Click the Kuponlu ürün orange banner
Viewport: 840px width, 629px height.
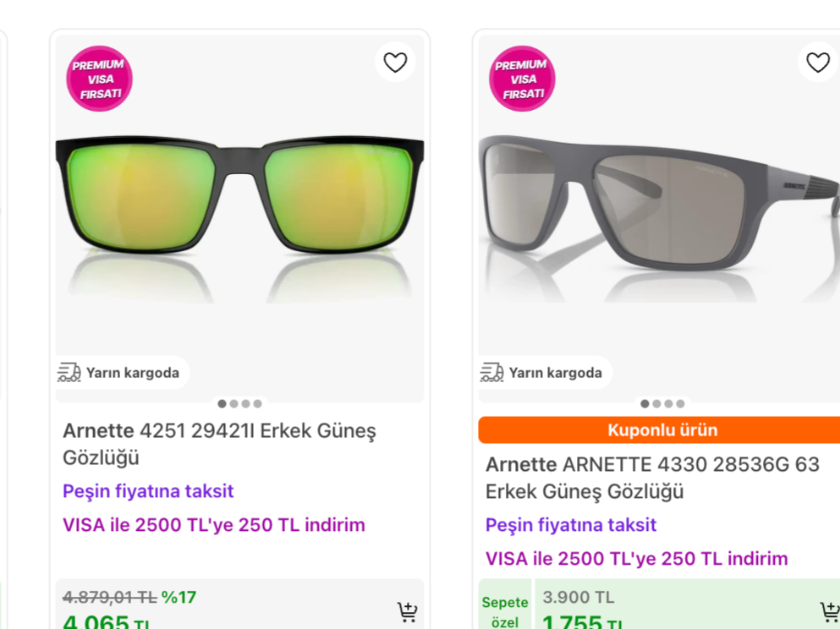coord(659,429)
